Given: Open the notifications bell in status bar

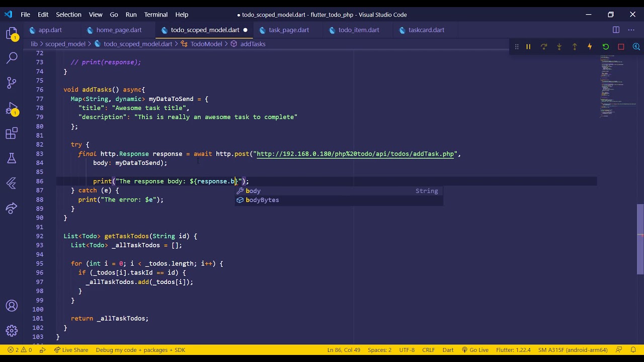Looking at the screenshot, I should pyautogui.click(x=633, y=350).
